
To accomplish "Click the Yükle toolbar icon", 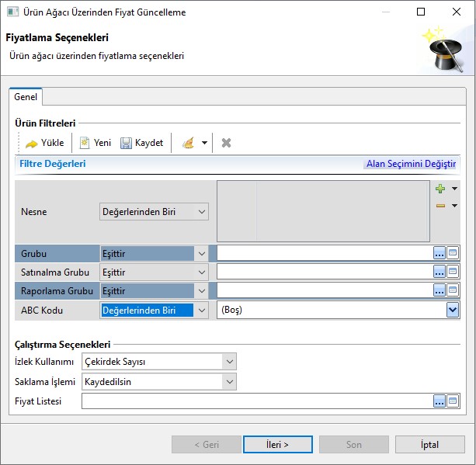I will (x=31, y=144).
